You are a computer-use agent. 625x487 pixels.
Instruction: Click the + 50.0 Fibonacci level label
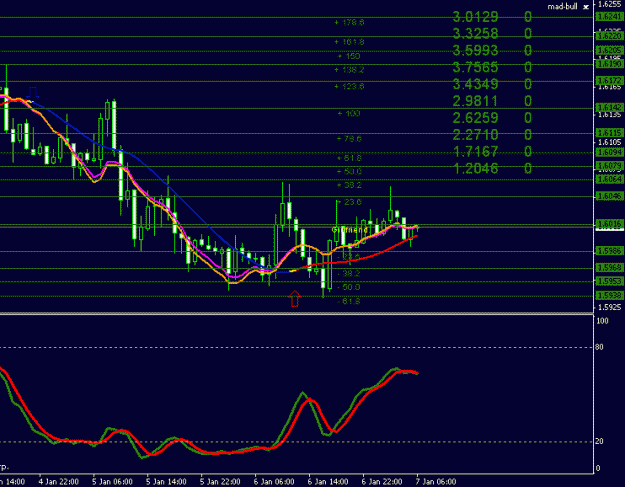point(349,172)
